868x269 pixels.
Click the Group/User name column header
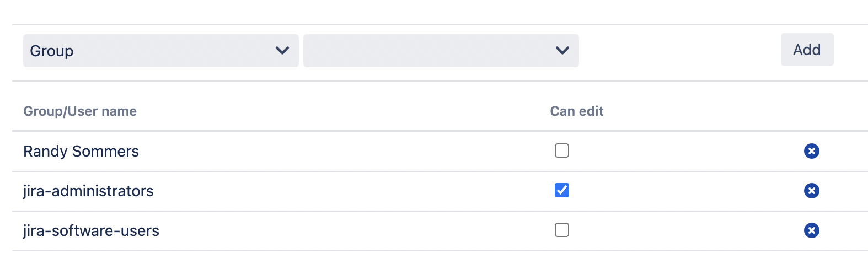80,111
